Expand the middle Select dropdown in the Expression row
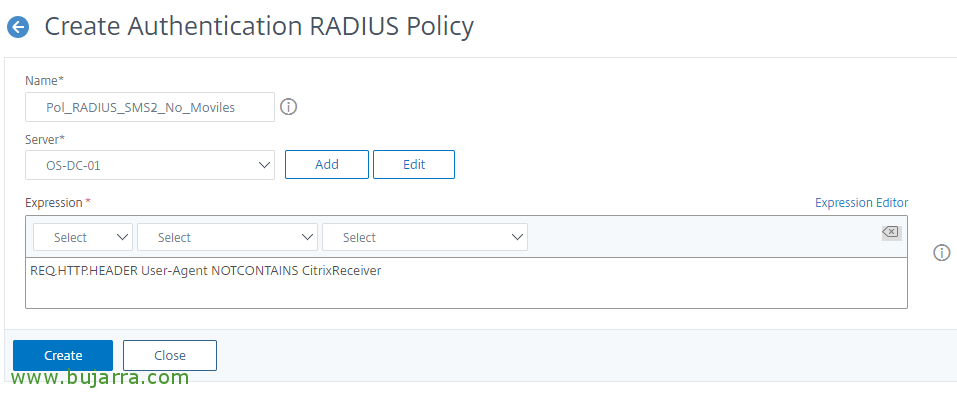 pyautogui.click(x=227, y=237)
